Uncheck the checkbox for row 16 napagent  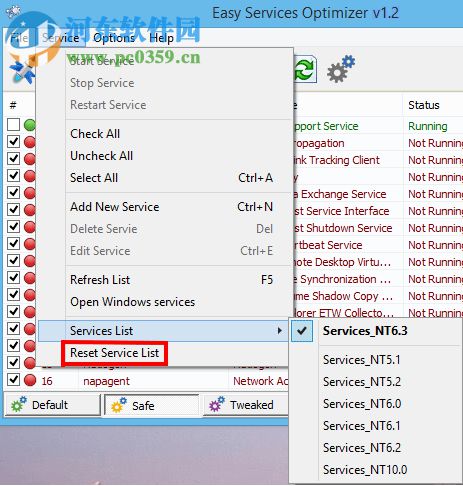[x=14, y=380]
